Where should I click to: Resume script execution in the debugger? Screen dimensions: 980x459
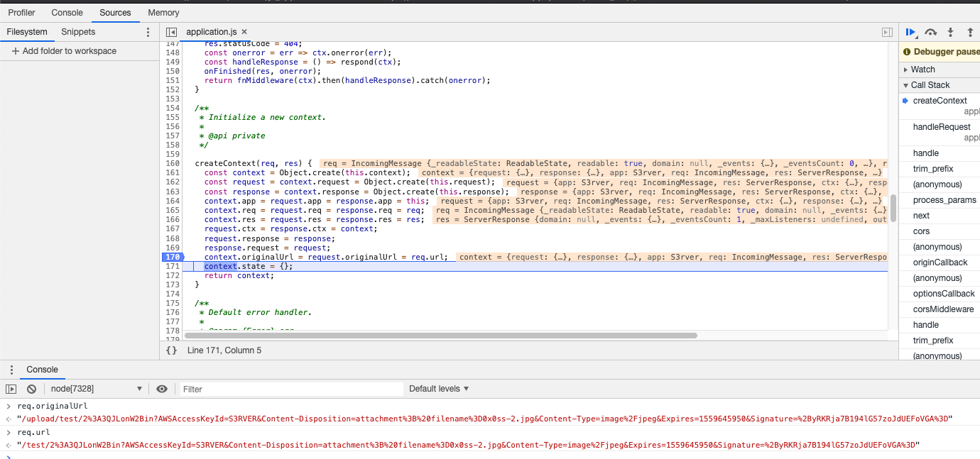click(911, 32)
